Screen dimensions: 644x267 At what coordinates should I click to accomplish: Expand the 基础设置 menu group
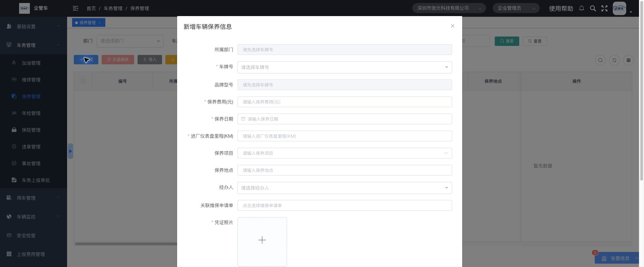coord(34,26)
